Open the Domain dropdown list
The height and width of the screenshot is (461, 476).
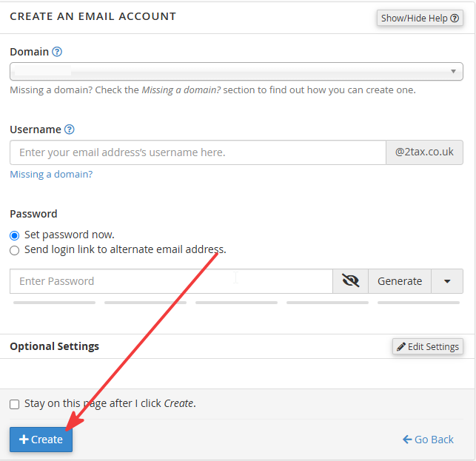(236, 72)
